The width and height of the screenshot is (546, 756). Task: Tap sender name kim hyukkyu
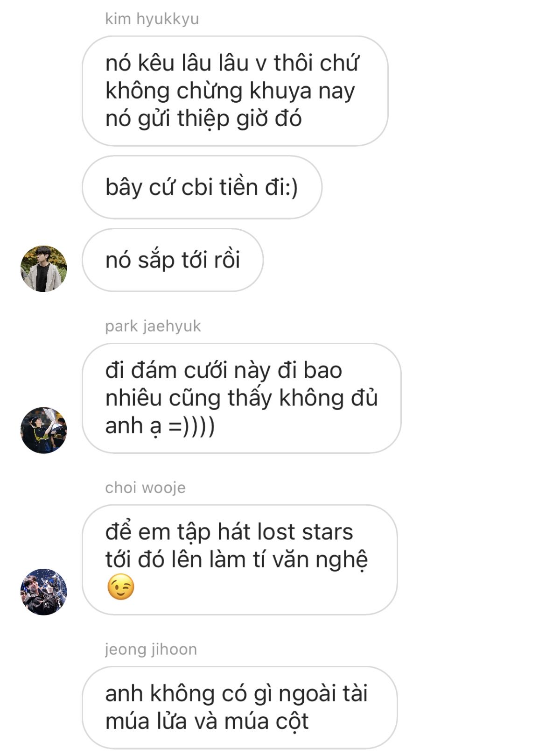coord(152,19)
